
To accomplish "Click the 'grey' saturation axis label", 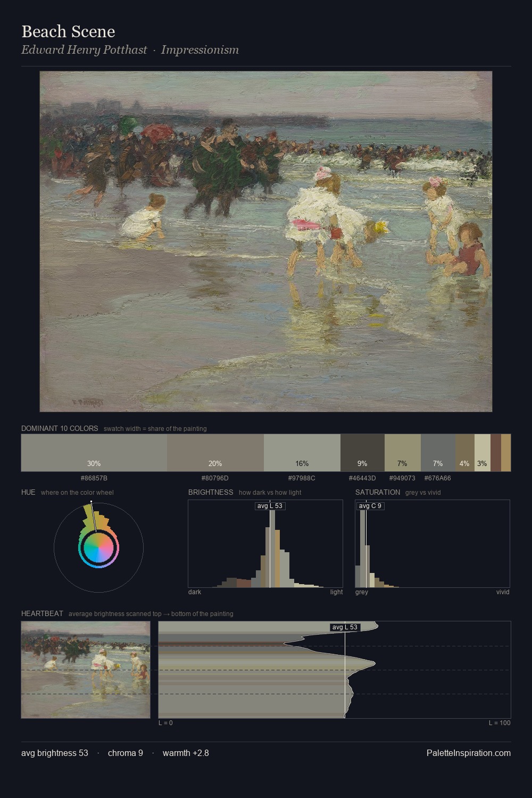I will pos(362,592).
